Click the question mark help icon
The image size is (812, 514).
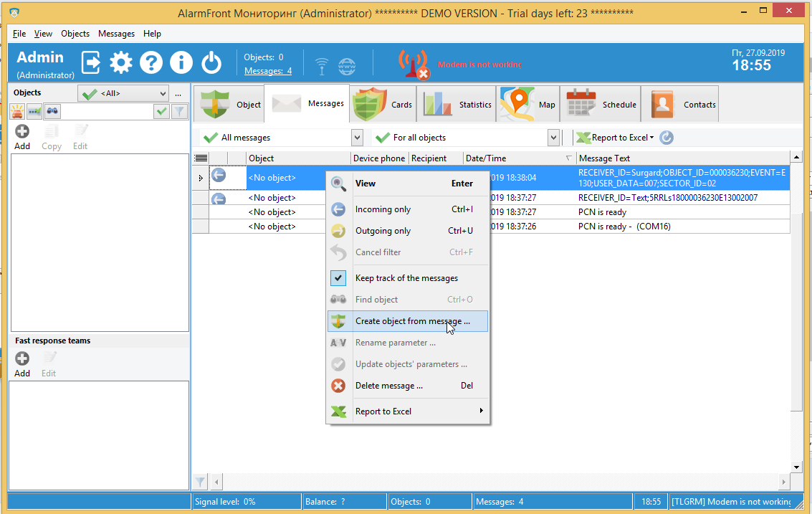(x=151, y=62)
